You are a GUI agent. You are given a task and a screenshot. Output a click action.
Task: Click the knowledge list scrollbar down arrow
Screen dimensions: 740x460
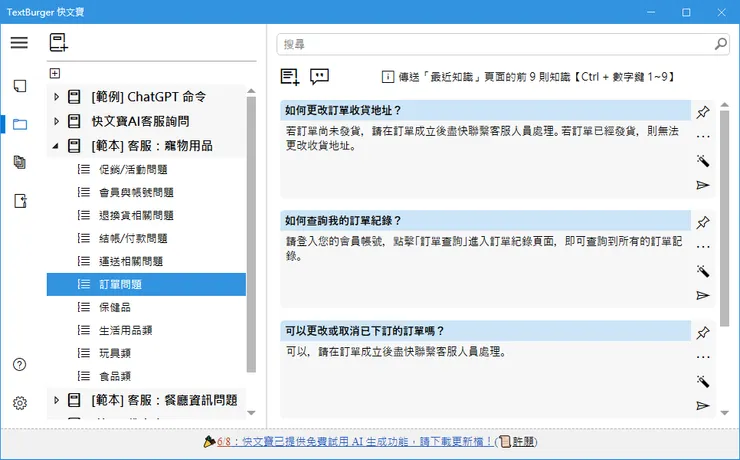(725, 413)
